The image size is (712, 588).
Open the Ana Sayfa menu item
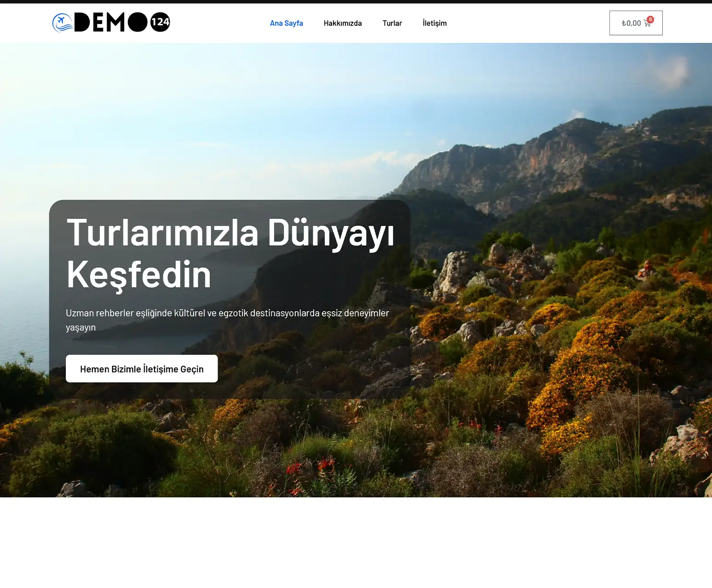[286, 23]
